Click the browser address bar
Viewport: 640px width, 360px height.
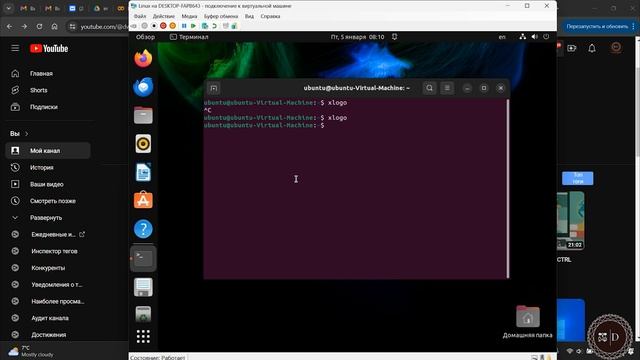(98, 27)
